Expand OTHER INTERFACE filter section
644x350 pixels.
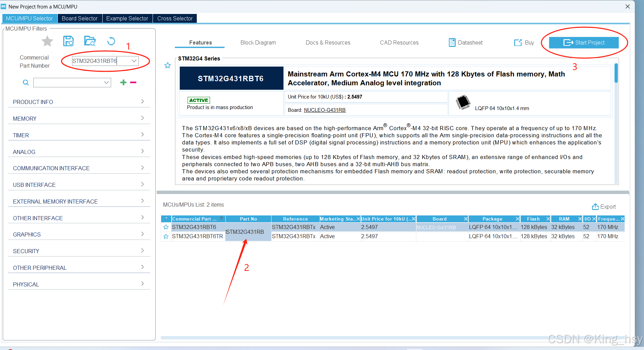tap(79, 218)
